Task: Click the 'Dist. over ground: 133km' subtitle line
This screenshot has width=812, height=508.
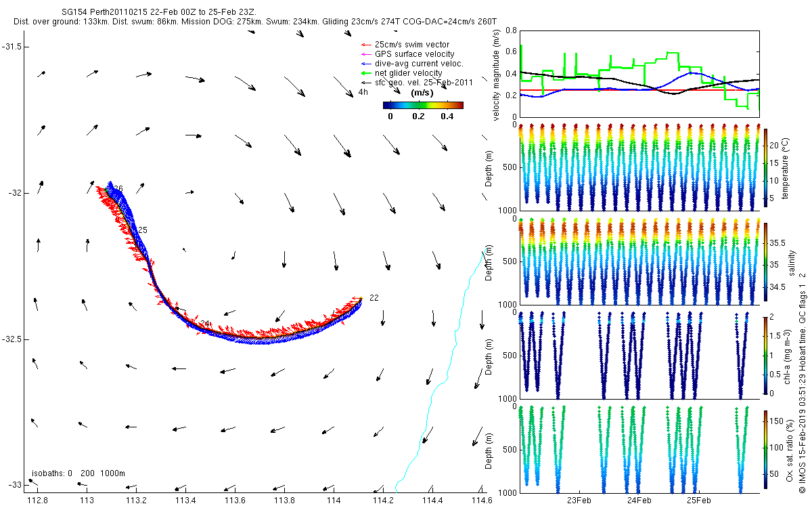Action: point(255,22)
